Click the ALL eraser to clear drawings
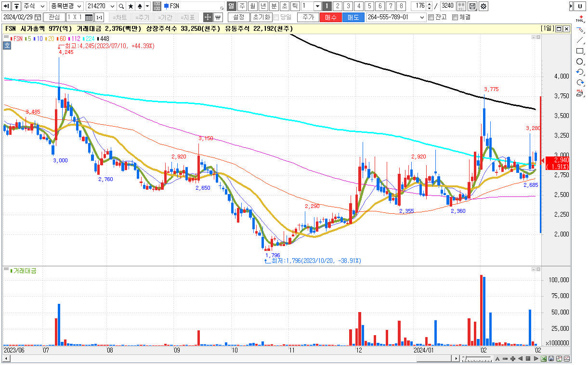Viewport: 588px width, 365px height. 579,92
